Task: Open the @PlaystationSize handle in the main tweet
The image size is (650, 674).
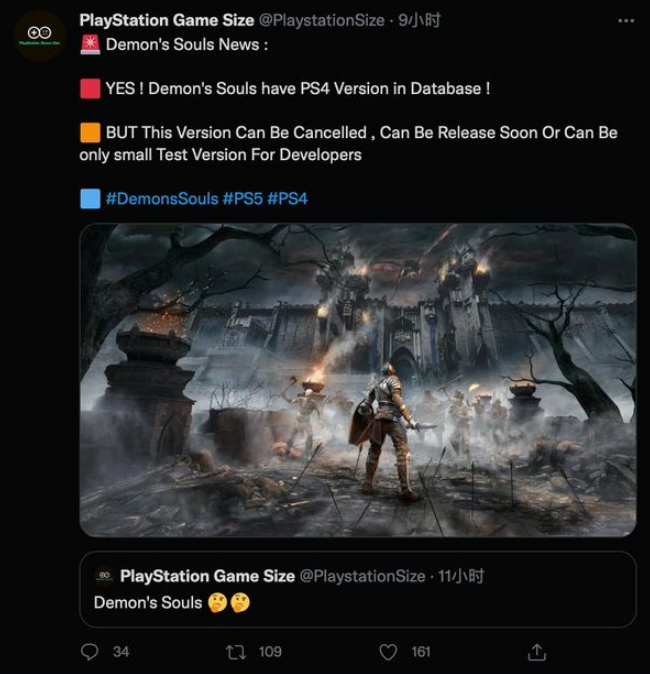Action: 322,20
